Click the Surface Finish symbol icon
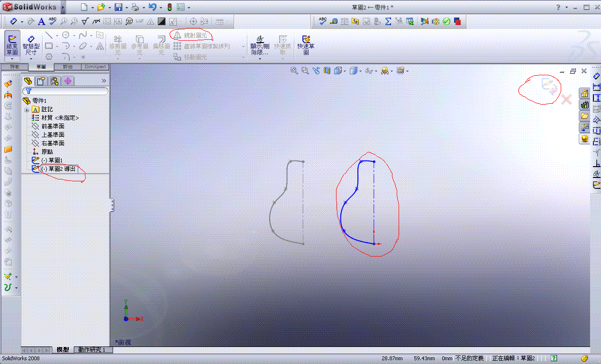601x364 pixels. point(85,21)
